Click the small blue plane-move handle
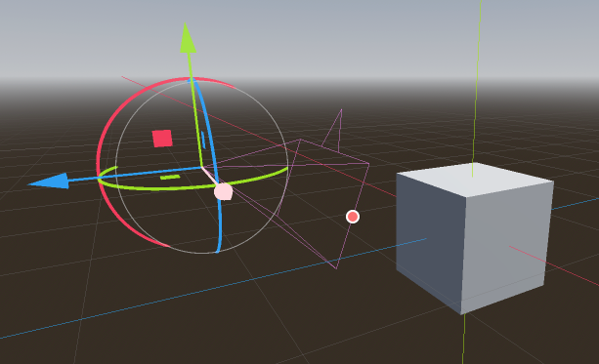Image resolution: width=599 pixels, height=364 pixels. (x=203, y=140)
